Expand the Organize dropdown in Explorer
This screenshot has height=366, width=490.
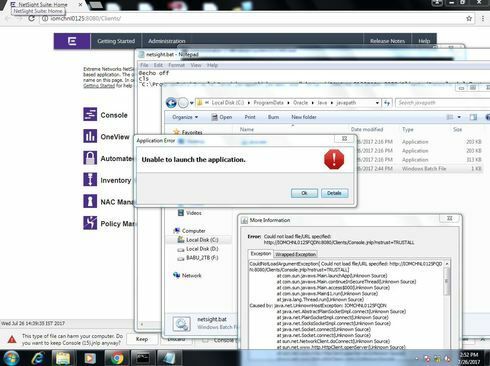(185, 117)
